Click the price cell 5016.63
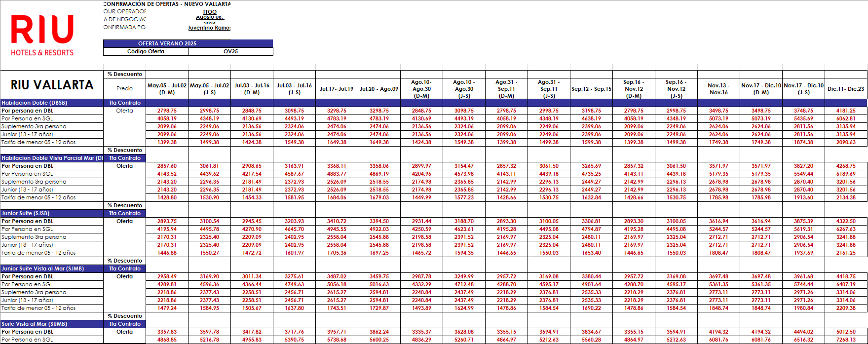Image resolution: width=868 pixels, height=344 pixels. 379,284
